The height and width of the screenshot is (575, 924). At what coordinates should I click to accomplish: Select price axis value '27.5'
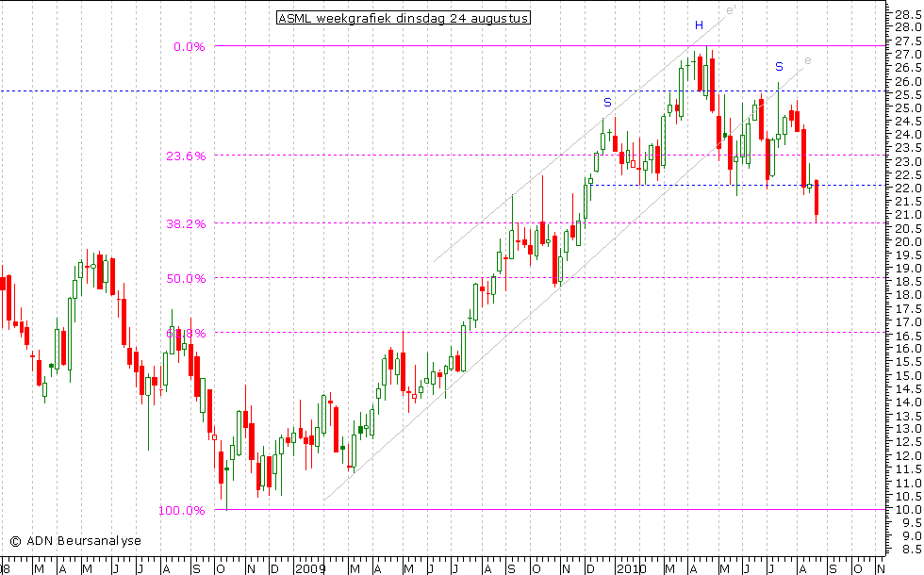coord(908,41)
